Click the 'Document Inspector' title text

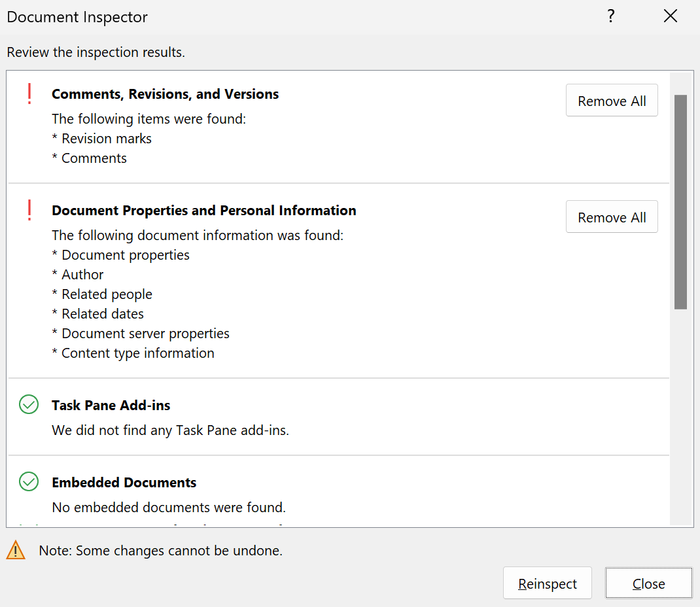(77, 17)
